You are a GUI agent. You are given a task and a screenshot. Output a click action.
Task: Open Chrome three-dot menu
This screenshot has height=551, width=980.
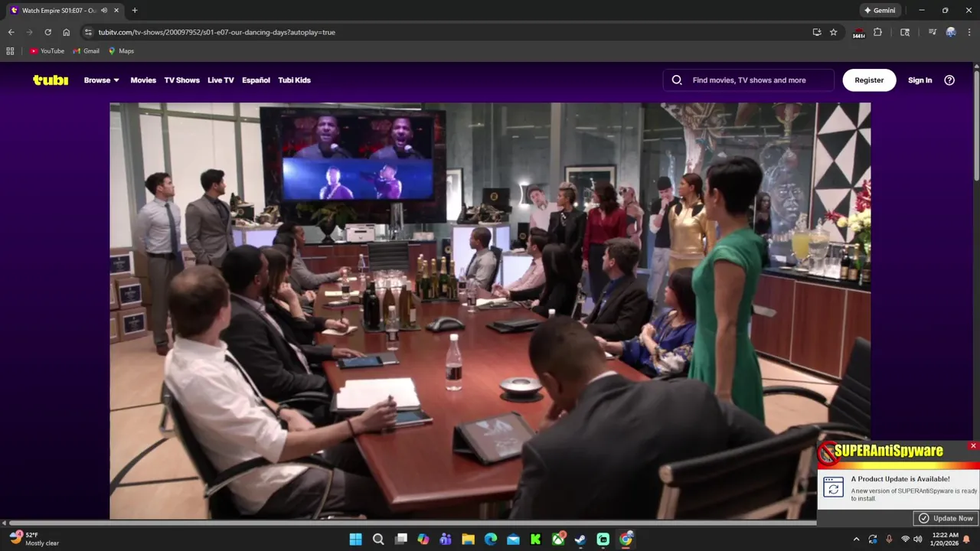[x=968, y=32]
